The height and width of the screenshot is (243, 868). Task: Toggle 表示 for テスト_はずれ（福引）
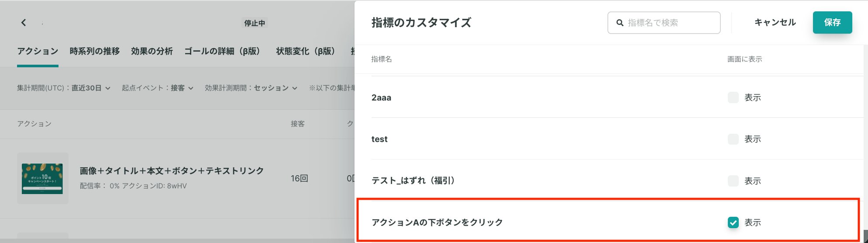pos(733,181)
